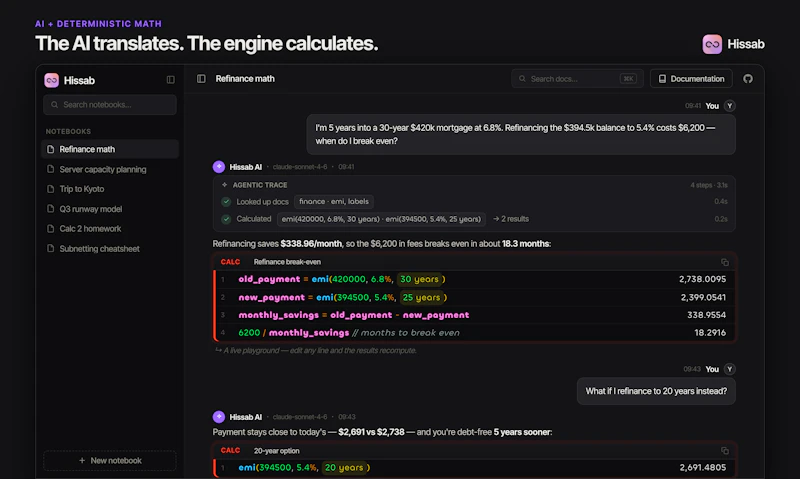The height and width of the screenshot is (479, 800).
Task: Click the result 18.2916
Action: click(x=710, y=333)
